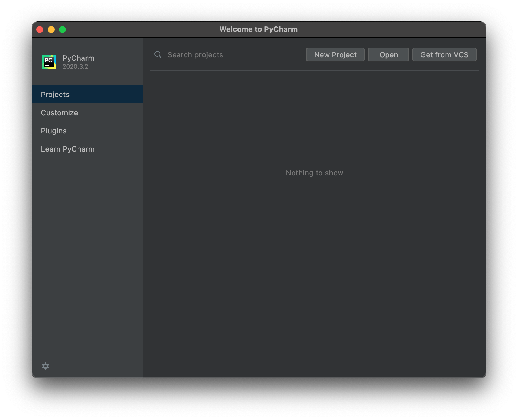Open the settings gear menu
Viewport: 518px width, 420px height.
[45, 366]
